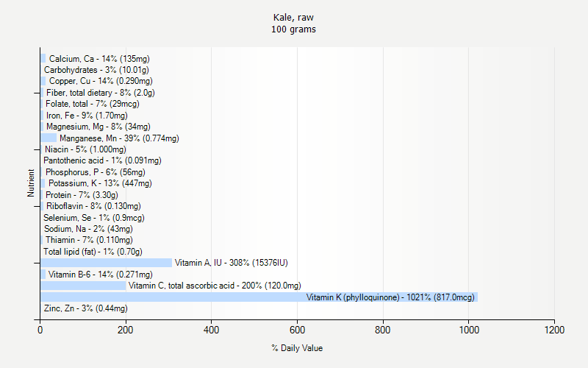Click the x-axis tick label 1200
This screenshot has width=588, height=368.
[x=555, y=330]
